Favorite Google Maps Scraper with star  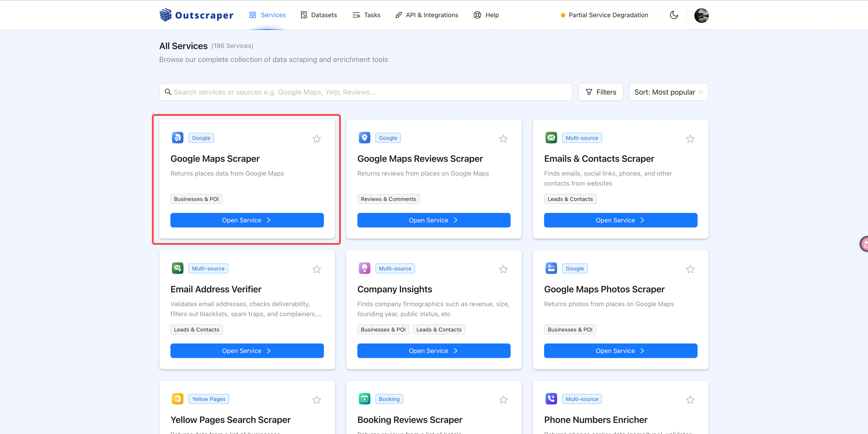click(316, 139)
